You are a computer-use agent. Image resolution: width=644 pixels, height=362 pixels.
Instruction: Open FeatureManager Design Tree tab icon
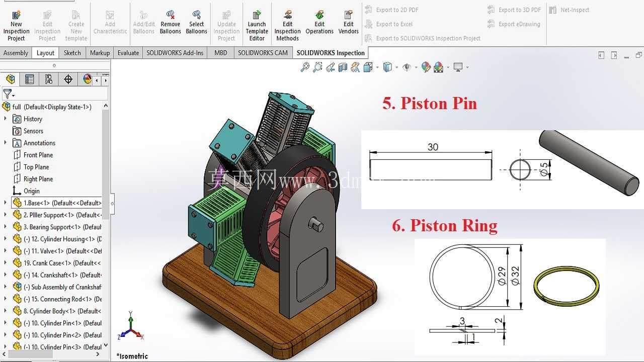click(x=10, y=79)
